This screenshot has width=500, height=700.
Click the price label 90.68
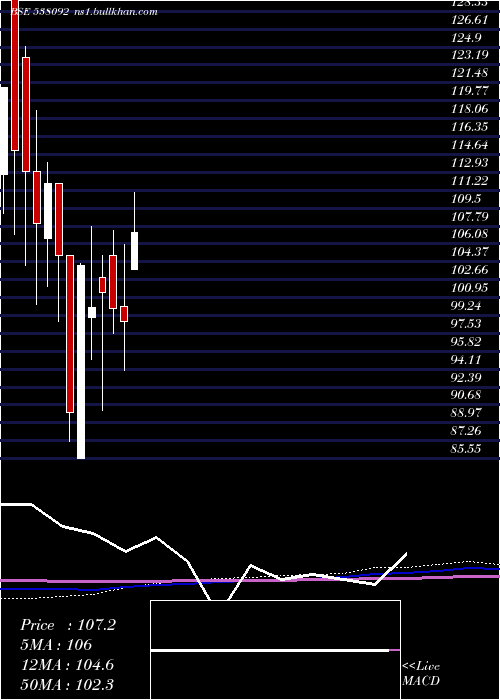(x=467, y=395)
